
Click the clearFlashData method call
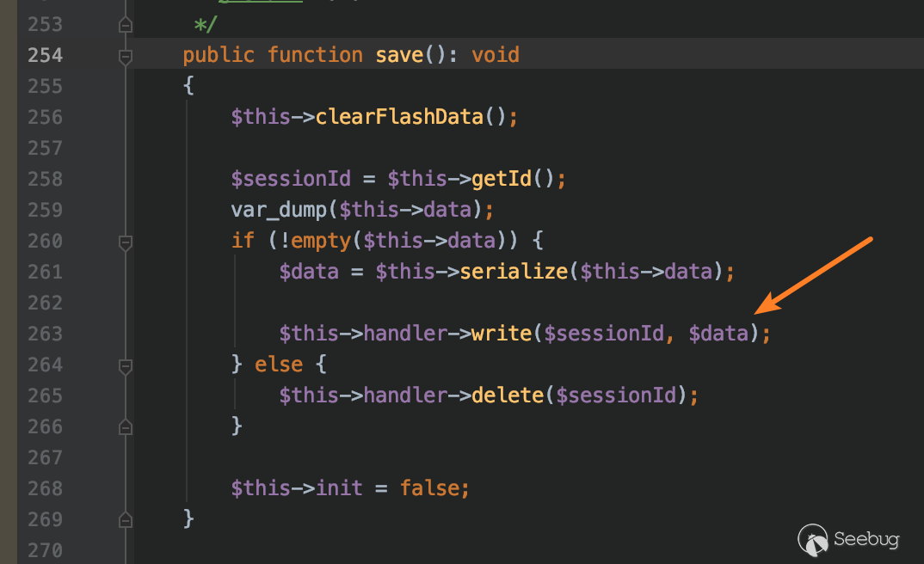[x=399, y=117]
